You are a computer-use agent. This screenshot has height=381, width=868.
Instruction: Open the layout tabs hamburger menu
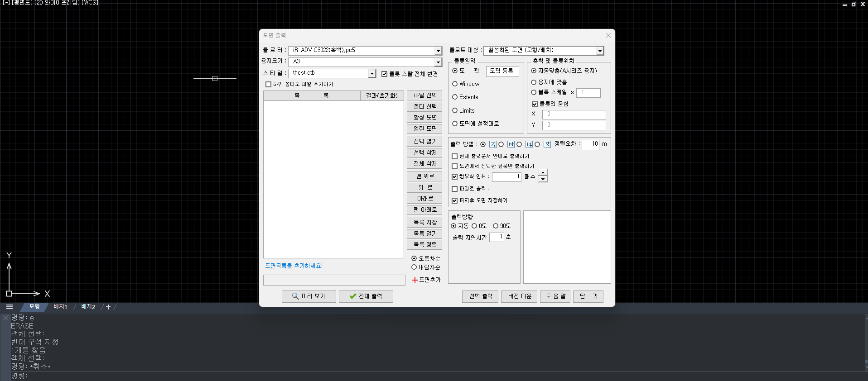pos(10,307)
